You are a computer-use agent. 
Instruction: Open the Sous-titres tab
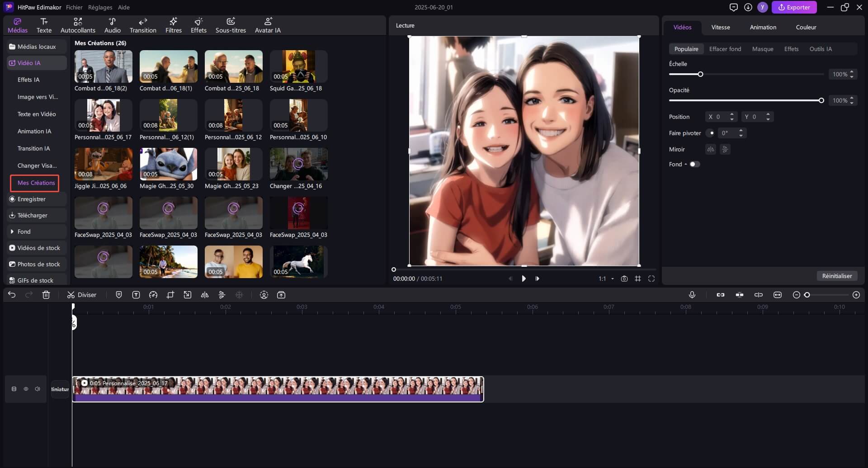pos(231,25)
